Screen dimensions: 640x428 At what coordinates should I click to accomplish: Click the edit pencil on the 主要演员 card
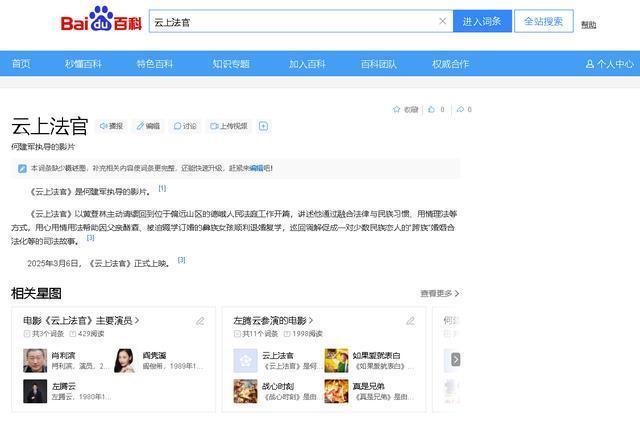tap(200, 321)
